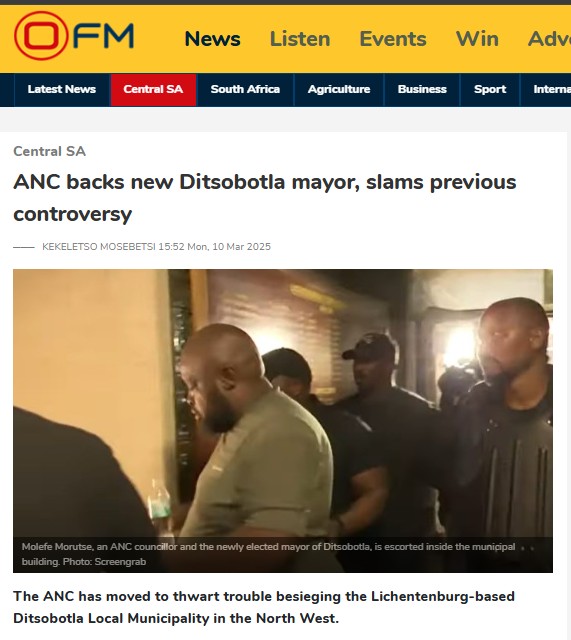Click the OFM logo
This screenshot has height=640, width=571.
[x=74, y=36]
